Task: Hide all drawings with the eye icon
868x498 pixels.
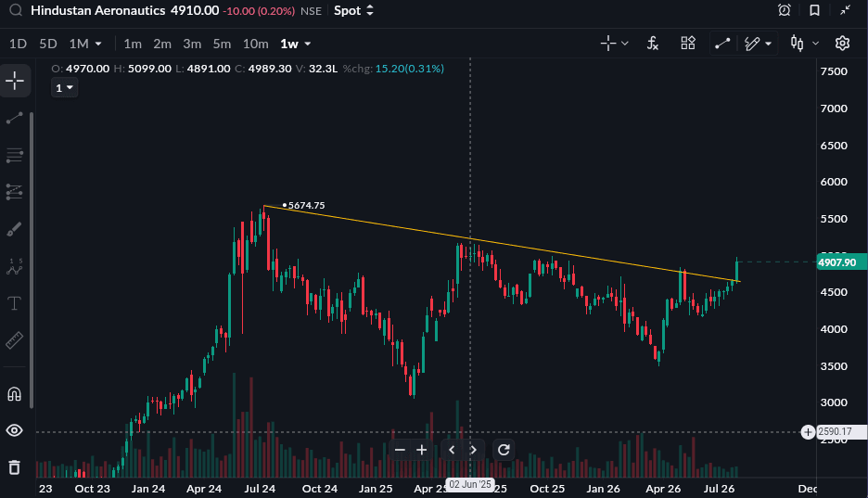Action: 15,430
